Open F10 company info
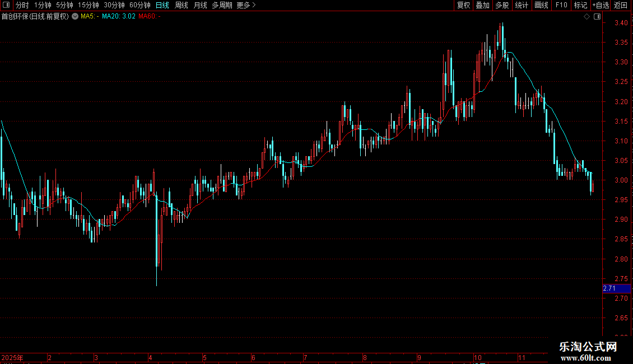Screen dimensions: 633x364 [x=561, y=5]
